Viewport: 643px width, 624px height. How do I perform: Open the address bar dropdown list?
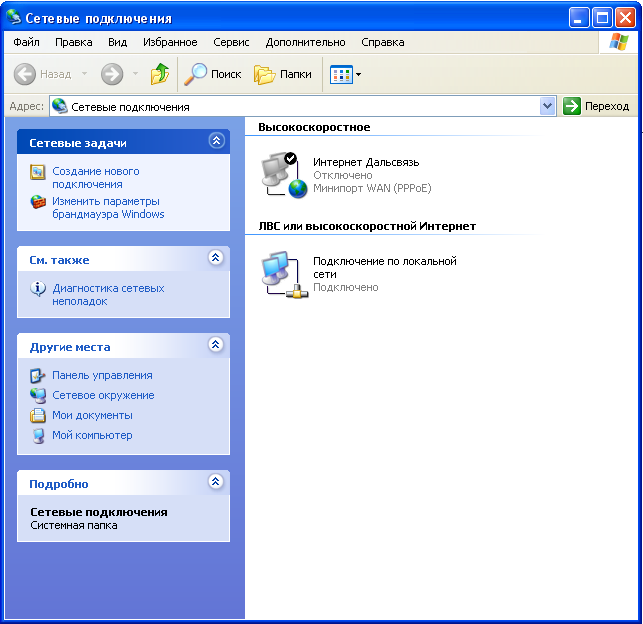point(547,106)
